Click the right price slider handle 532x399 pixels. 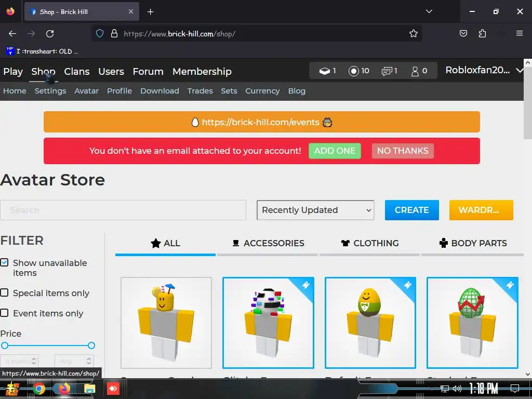click(91, 345)
